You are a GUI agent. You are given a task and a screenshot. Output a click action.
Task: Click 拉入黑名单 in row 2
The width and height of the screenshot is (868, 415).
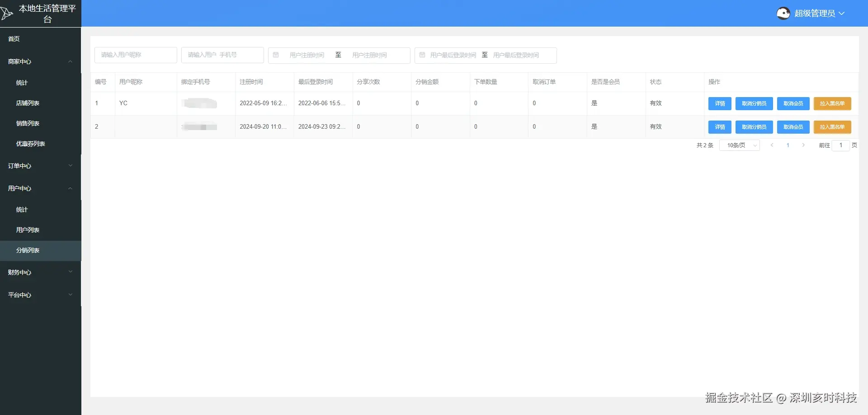[x=832, y=127]
